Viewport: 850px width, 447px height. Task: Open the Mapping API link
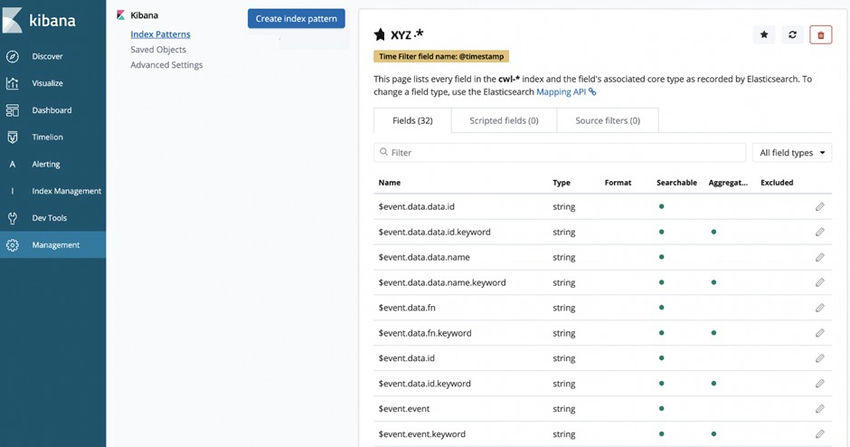tap(566, 91)
